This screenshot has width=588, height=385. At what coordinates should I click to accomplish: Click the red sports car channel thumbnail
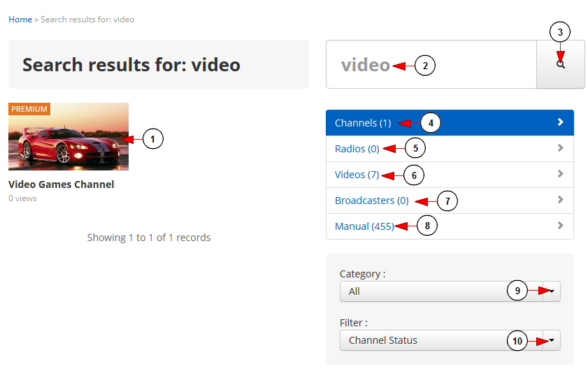pos(69,136)
